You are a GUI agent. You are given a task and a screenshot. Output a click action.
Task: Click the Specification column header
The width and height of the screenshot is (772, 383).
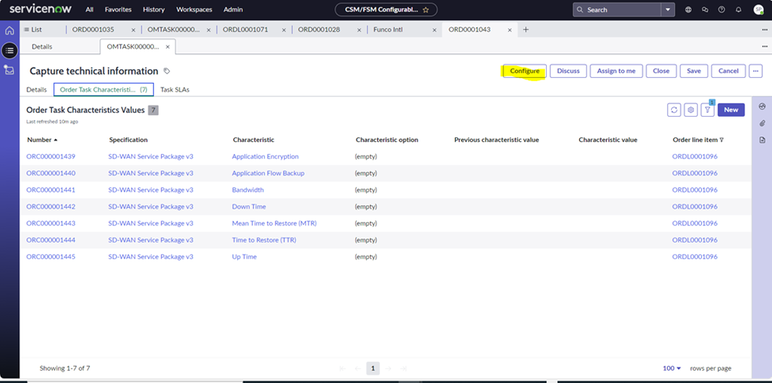128,140
